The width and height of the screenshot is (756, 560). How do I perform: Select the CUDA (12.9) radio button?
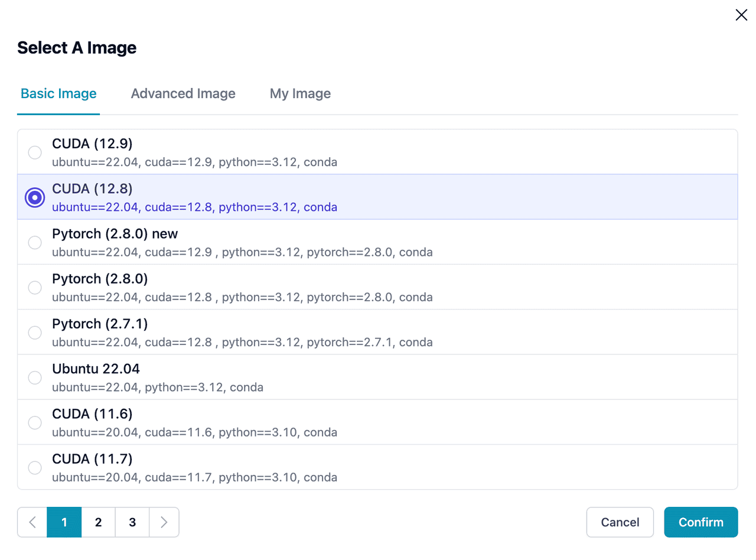pyautogui.click(x=35, y=152)
